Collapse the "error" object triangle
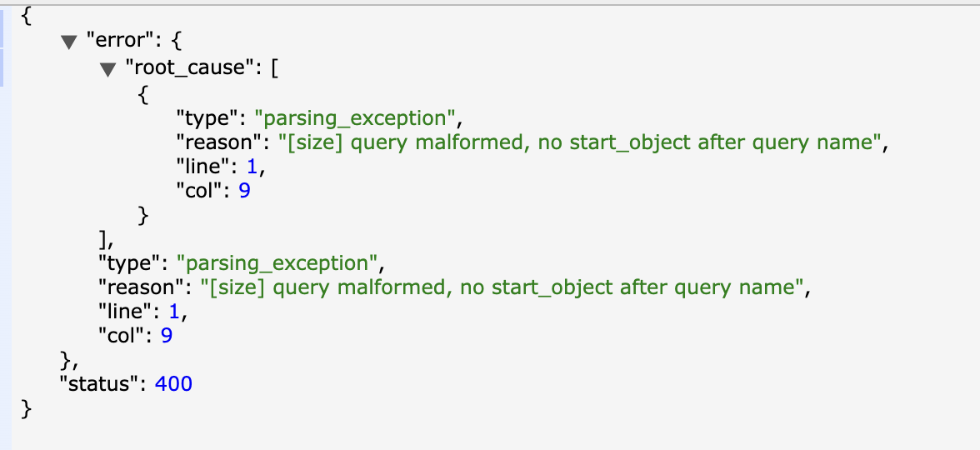980x450 pixels. (x=69, y=42)
